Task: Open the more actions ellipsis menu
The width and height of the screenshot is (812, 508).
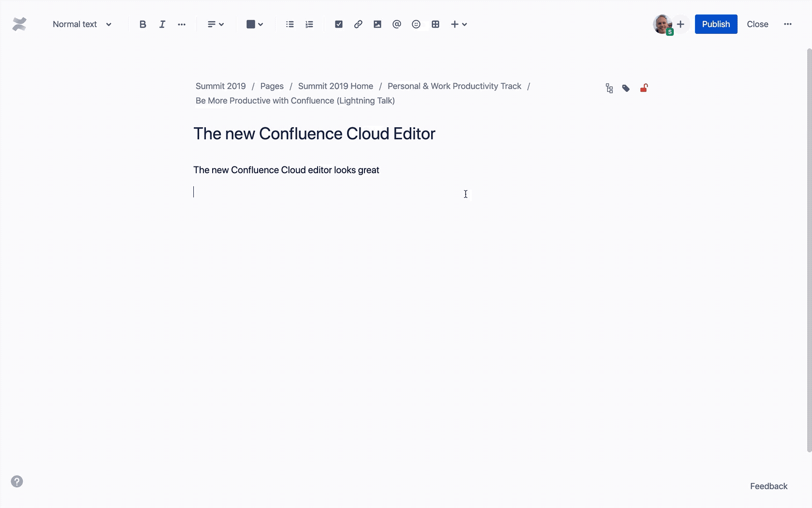Action: [x=788, y=24]
